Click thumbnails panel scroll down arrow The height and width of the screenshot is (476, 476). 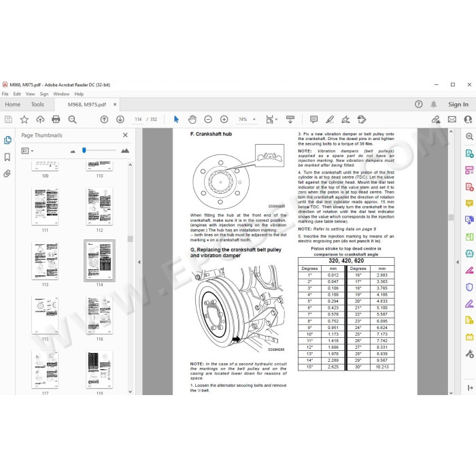point(131,392)
